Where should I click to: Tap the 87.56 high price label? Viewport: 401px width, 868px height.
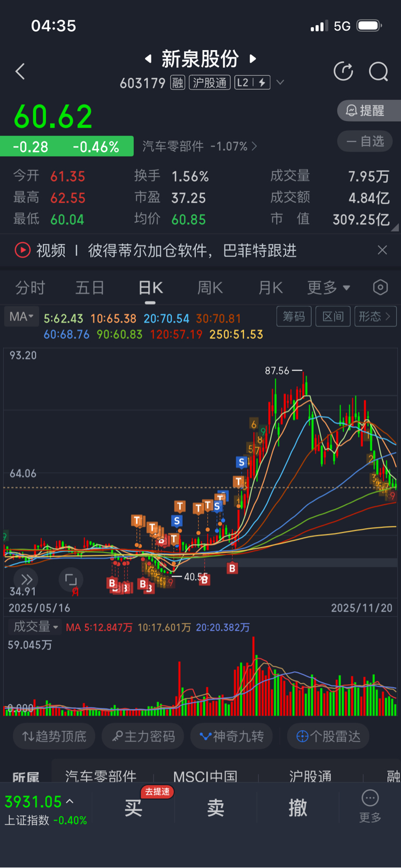click(x=277, y=371)
